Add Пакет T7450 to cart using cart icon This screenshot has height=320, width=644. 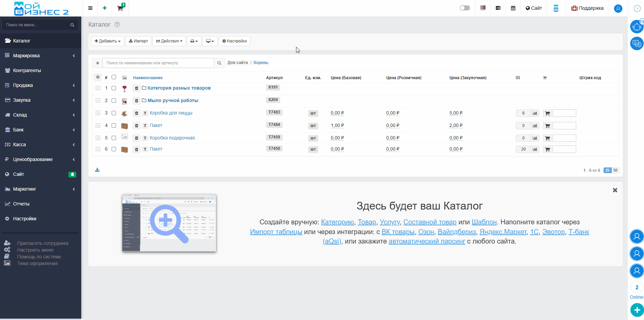tap(547, 149)
